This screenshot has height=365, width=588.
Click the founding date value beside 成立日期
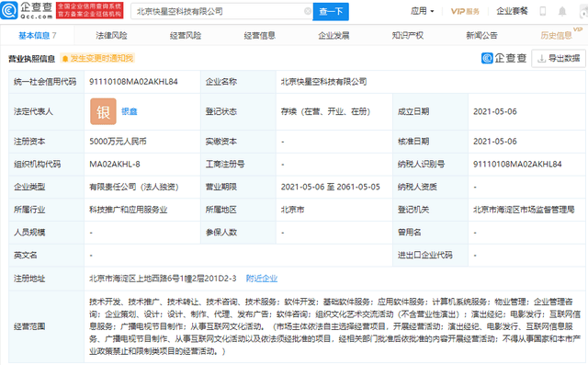pyautogui.click(x=495, y=111)
